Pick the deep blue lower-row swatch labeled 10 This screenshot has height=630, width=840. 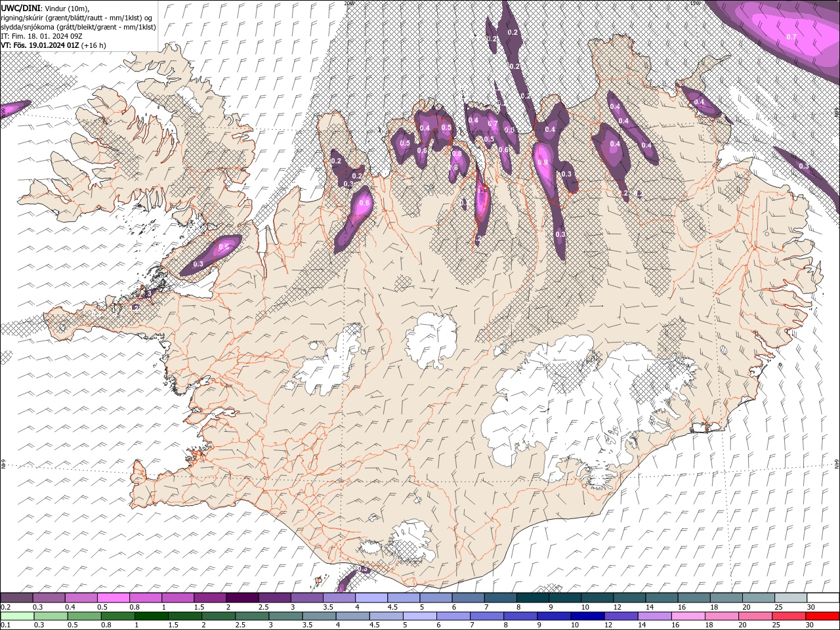(x=587, y=616)
